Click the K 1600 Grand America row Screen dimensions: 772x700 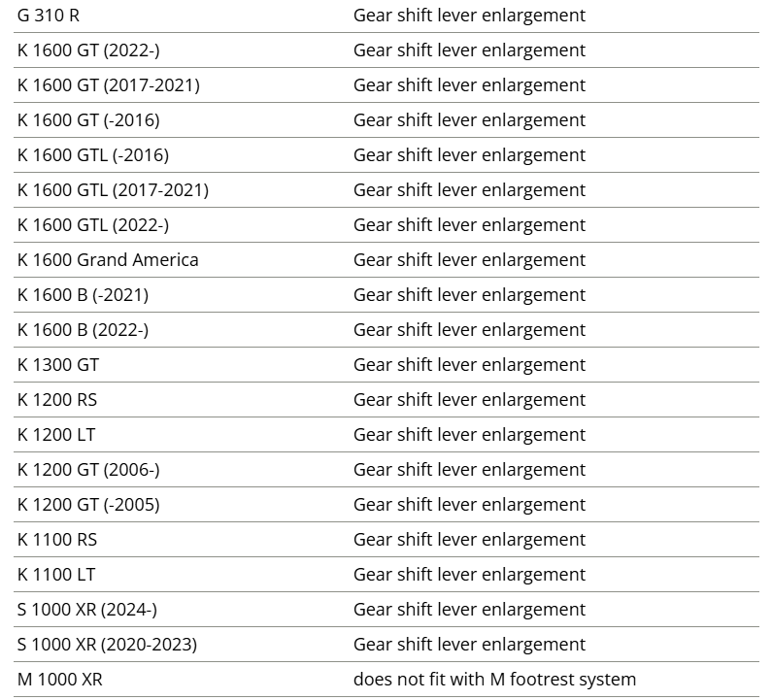tap(108, 260)
